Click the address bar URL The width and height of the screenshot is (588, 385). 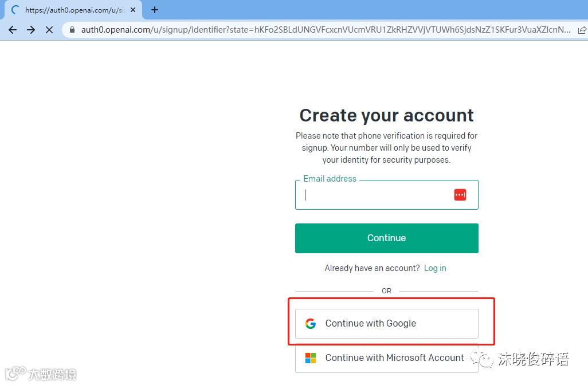click(x=326, y=30)
